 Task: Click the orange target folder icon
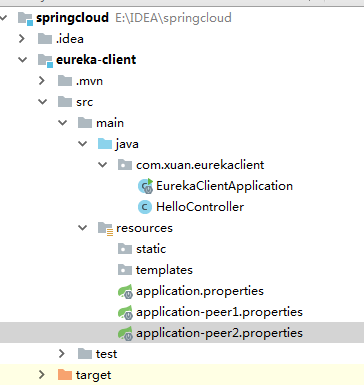point(65,375)
